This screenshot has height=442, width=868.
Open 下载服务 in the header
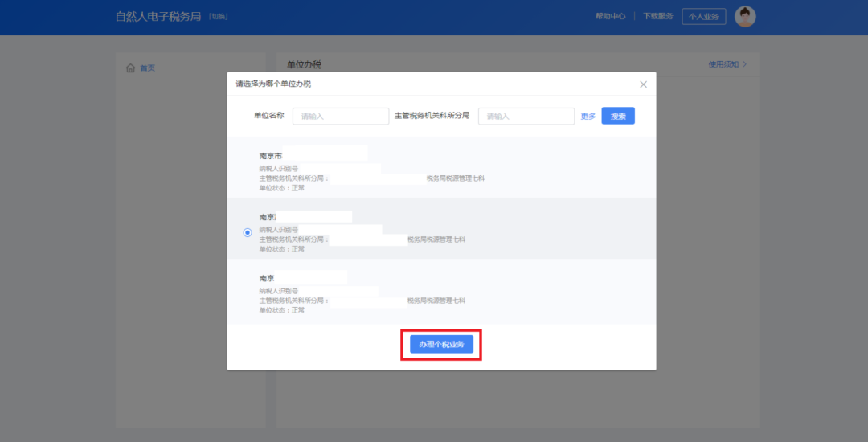click(x=658, y=17)
